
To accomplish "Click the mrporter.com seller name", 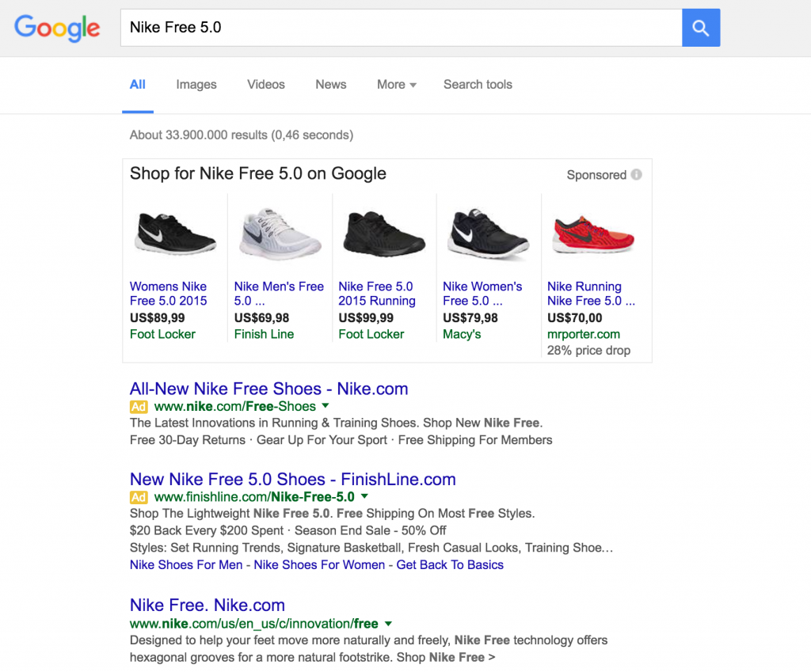I will tap(584, 335).
